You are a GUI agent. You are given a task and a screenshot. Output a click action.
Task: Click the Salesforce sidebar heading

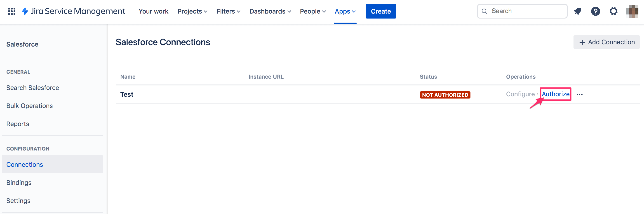22,44
